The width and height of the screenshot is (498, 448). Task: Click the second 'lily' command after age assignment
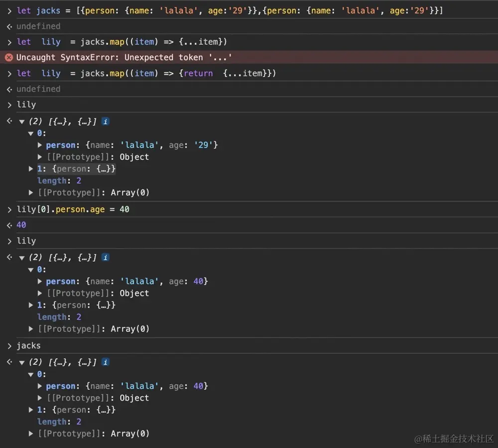(x=26, y=241)
